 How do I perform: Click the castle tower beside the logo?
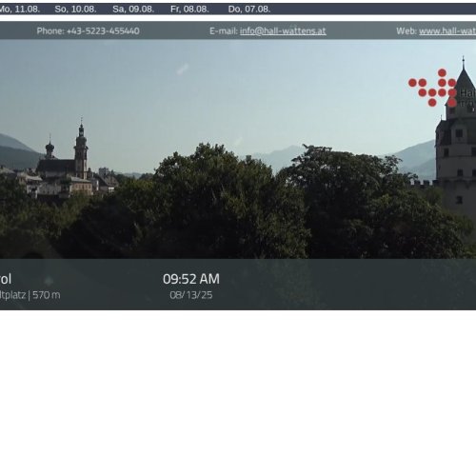[x=456, y=143]
